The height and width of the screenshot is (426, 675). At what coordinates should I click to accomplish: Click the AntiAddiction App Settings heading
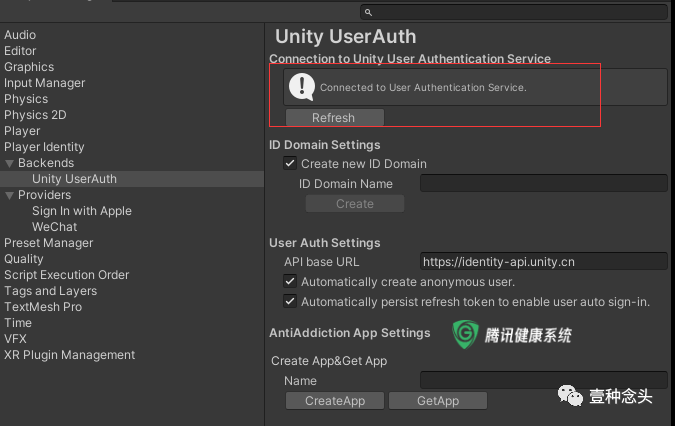tap(350, 333)
